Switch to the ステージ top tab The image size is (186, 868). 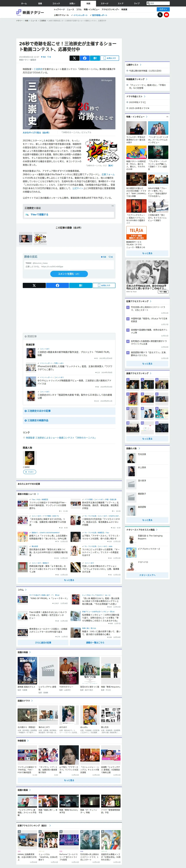pyautogui.click(x=104, y=3)
